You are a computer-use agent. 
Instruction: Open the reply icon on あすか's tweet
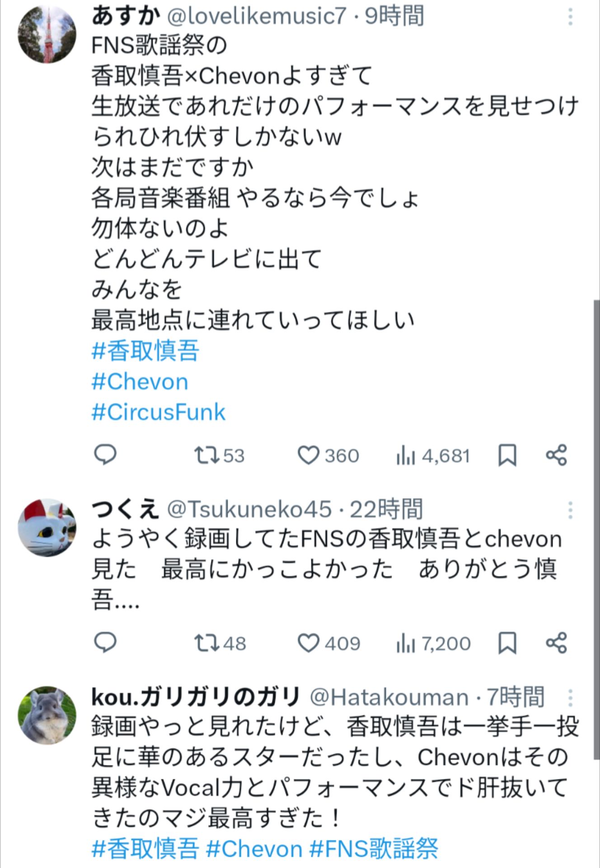(x=106, y=457)
